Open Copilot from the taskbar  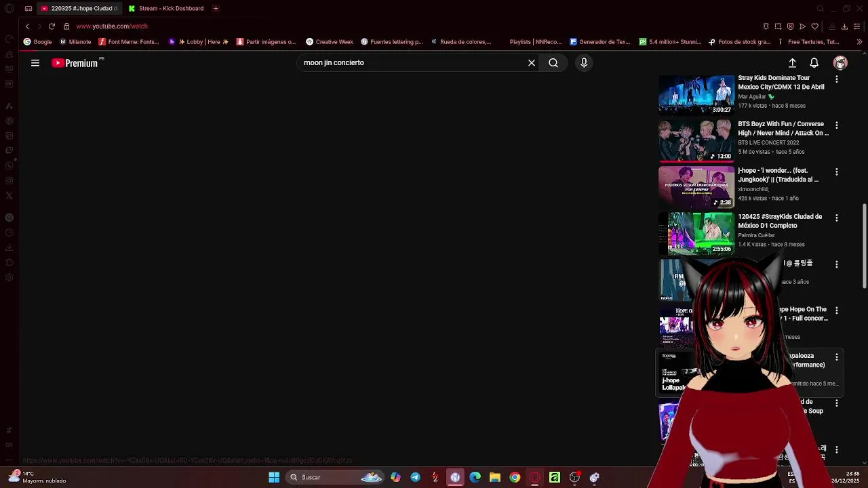click(395, 477)
